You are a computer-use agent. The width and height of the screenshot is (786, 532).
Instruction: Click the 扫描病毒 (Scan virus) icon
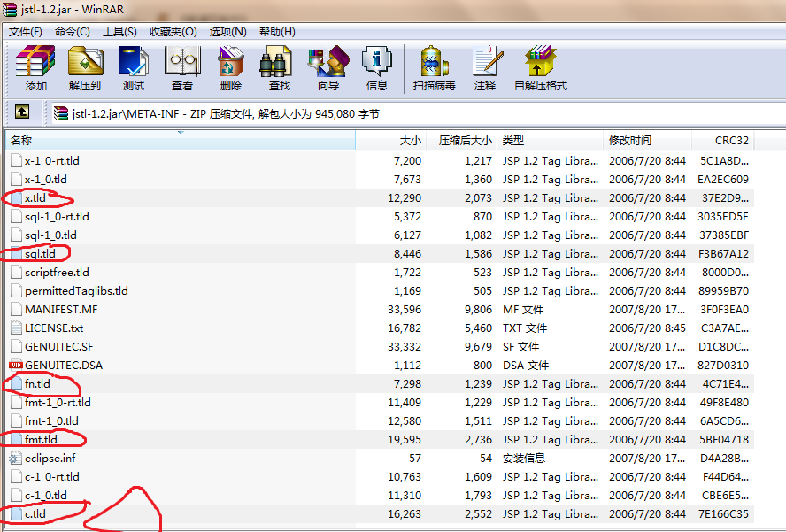click(x=434, y=61)
